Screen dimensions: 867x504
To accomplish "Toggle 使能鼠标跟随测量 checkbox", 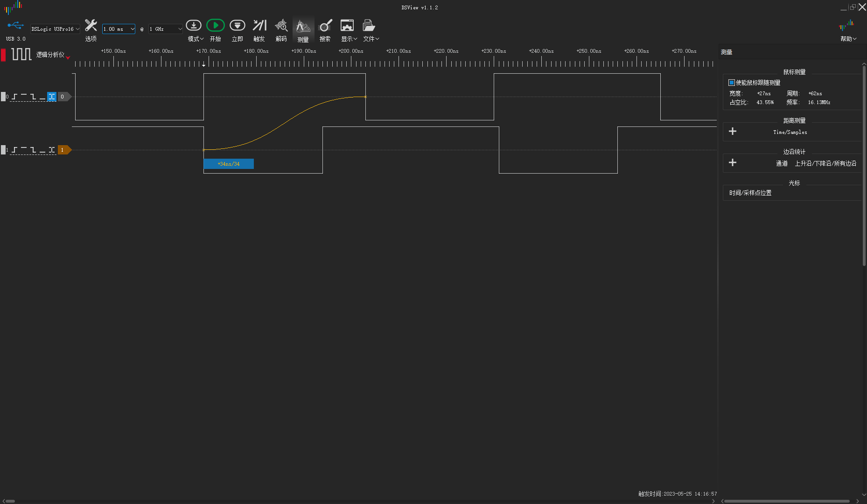I will point(732,83).
